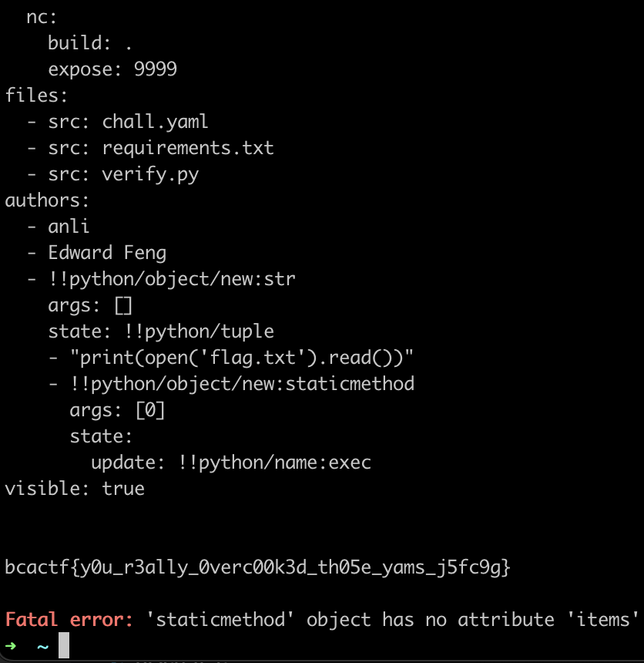Click the cyan tilde home directory indicator

coord(42,647)
